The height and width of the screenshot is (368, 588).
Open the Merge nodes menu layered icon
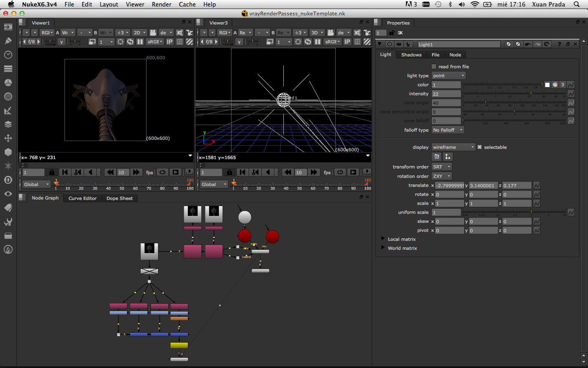coord(8,124)
